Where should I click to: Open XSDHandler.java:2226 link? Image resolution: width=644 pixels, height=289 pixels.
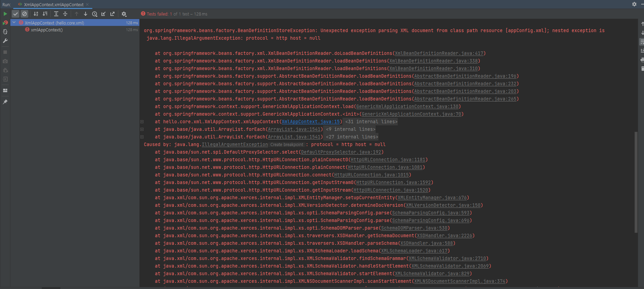point(444,235)
